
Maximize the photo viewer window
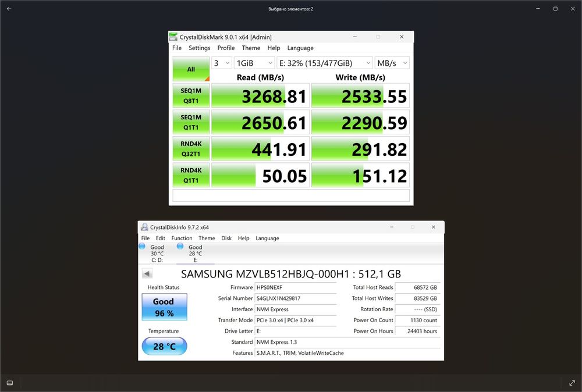click(x=555, y=9)
